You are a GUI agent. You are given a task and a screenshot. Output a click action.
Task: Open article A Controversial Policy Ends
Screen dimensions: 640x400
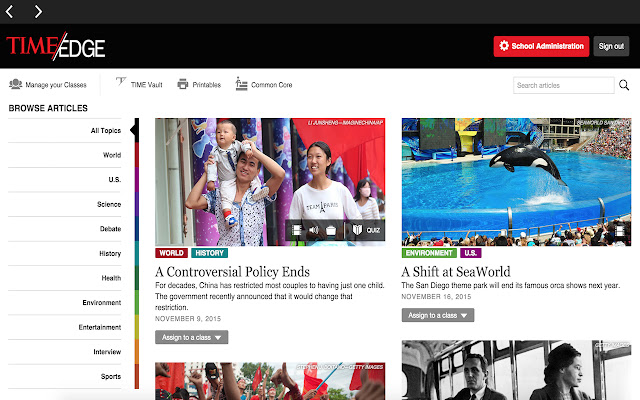click(232, 272)
